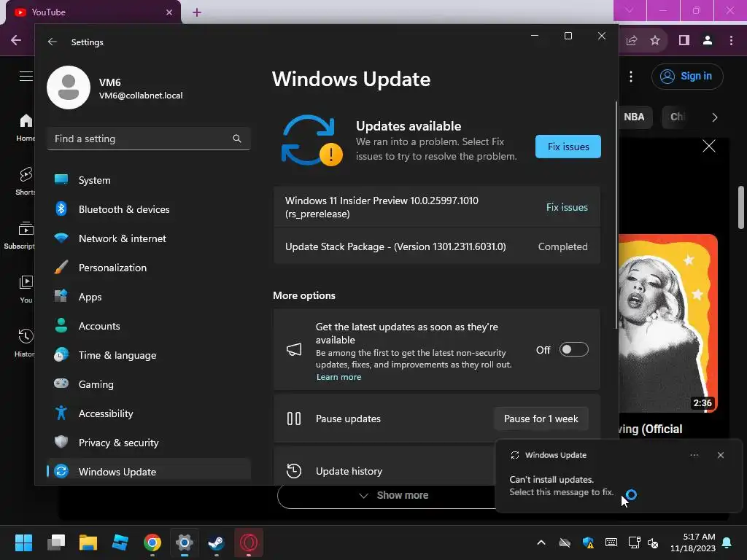Click the VM6 profile avatar
Image resolution: width=747 pixels, height=560 pixels.
tap(69, 87)
